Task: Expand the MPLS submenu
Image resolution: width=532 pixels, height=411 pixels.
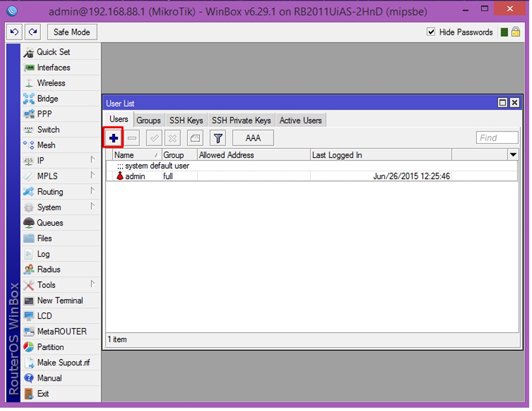Action: (61, 177)
